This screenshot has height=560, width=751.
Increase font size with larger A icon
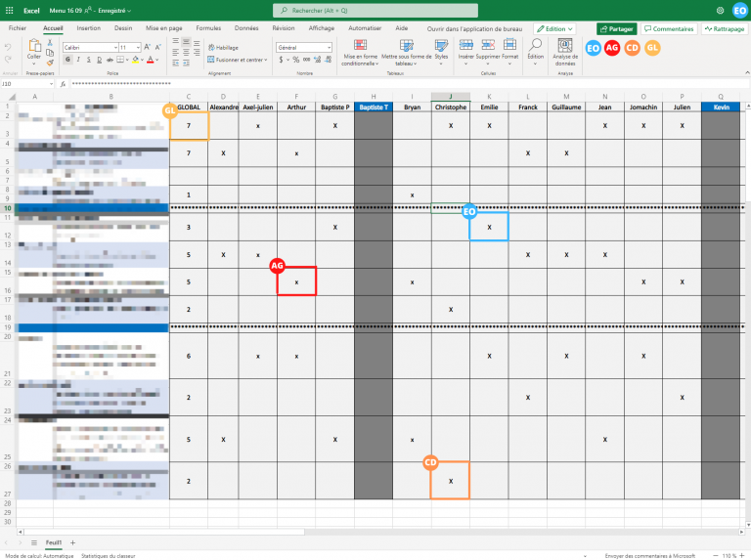tap(148, 47)
